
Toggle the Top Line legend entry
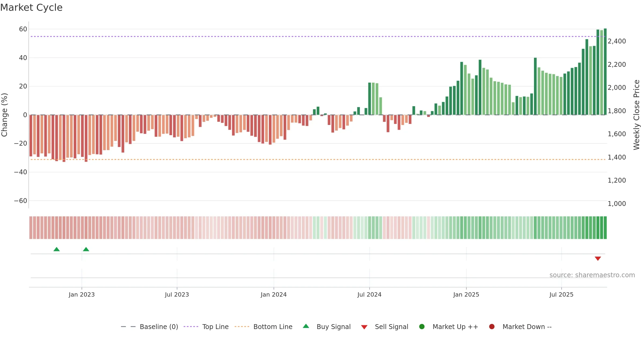click(206, 327)
